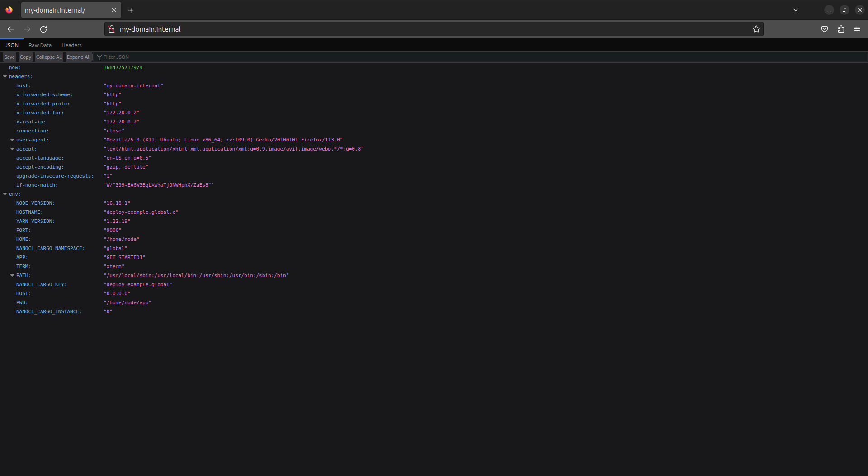Select the NANOCL_CARGO_KEY key
The height and width of the screenshot is (476, 868).
(x=42, y=285)
